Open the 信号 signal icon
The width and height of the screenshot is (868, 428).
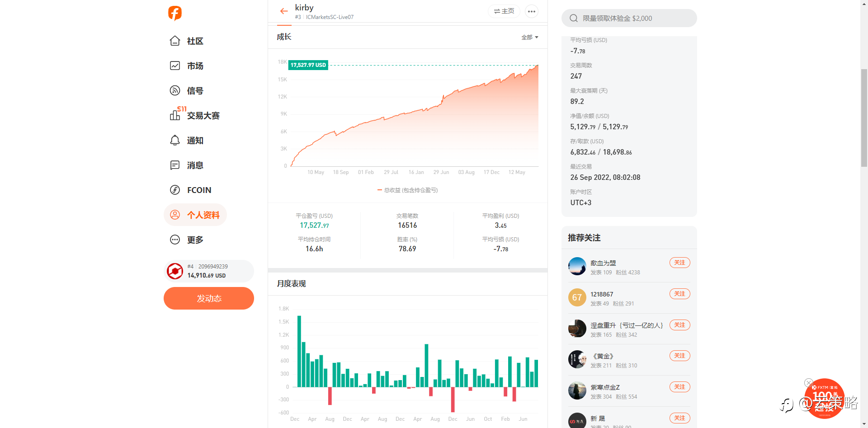pyautogui.click(x=175, y=91)
